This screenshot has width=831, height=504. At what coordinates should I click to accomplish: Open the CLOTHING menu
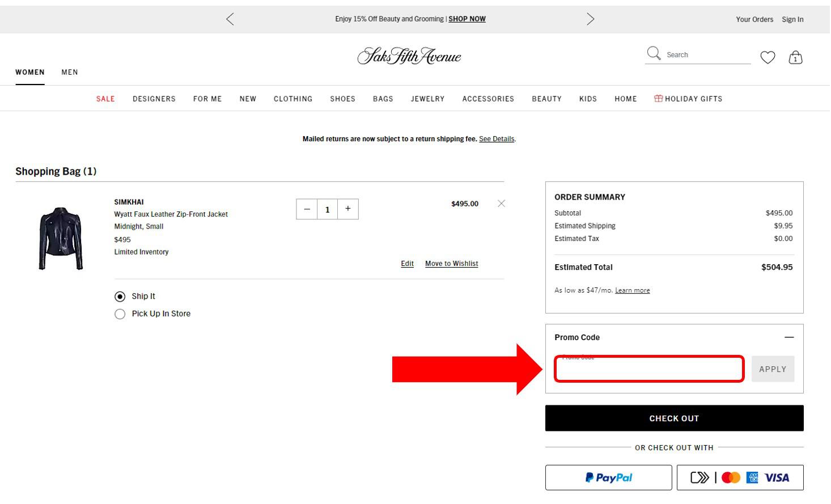tap(293, 99)
